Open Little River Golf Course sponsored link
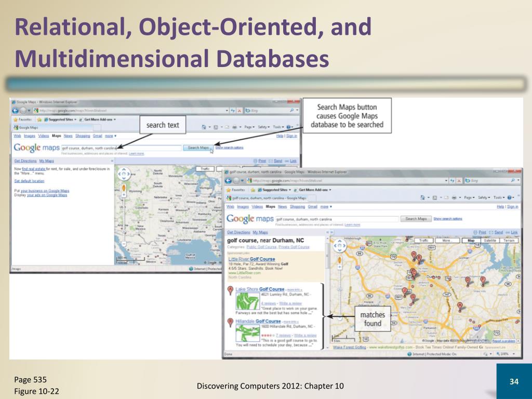Screen dimensions: 532x399 point(252,259)
